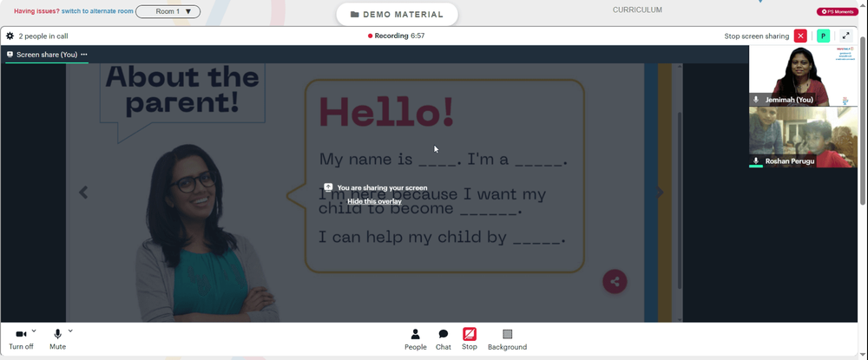Open camera options chevron

pyautogui.click(x=34, y=331)
